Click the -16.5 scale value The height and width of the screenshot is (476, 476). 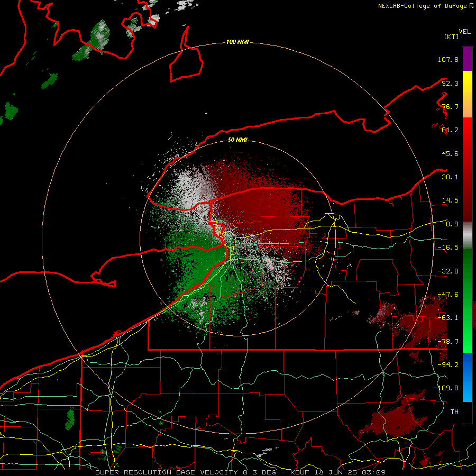point(448,248)
